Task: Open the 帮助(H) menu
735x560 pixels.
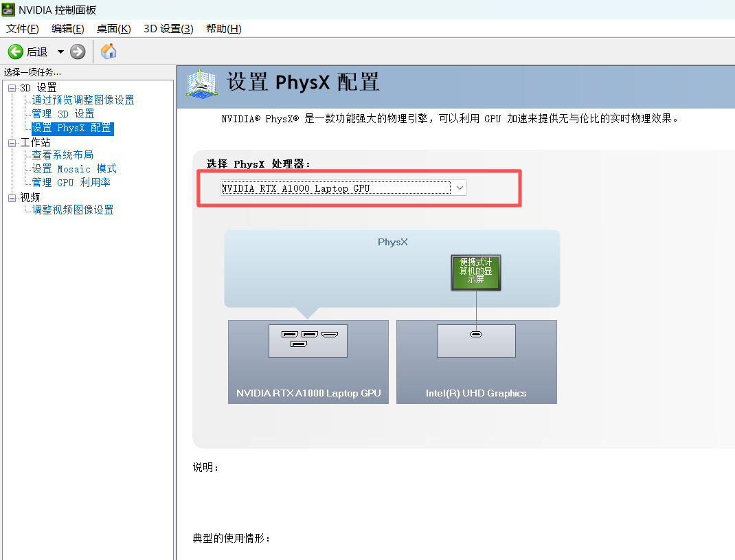Action: [x=224, y=29]
